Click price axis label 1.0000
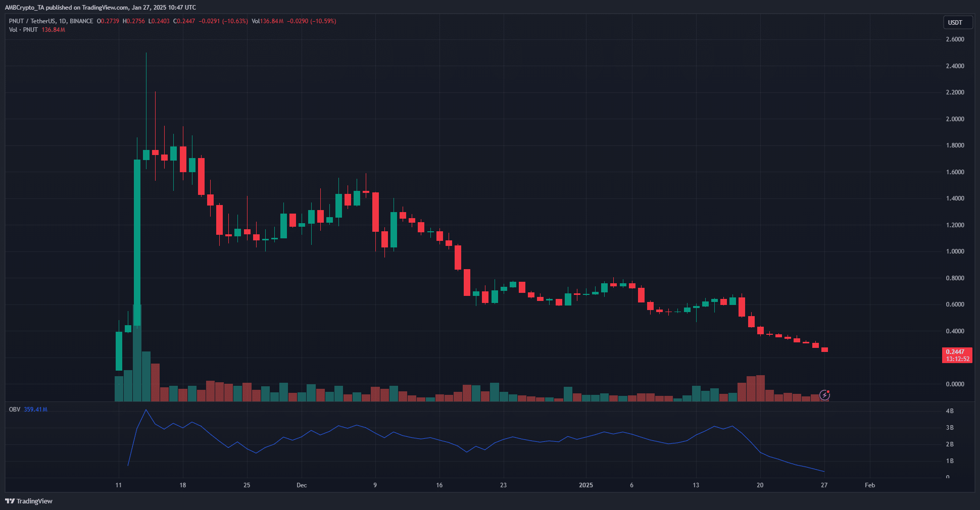The width and height of the screenshot is (980, 510). click(x=955, y=251)
